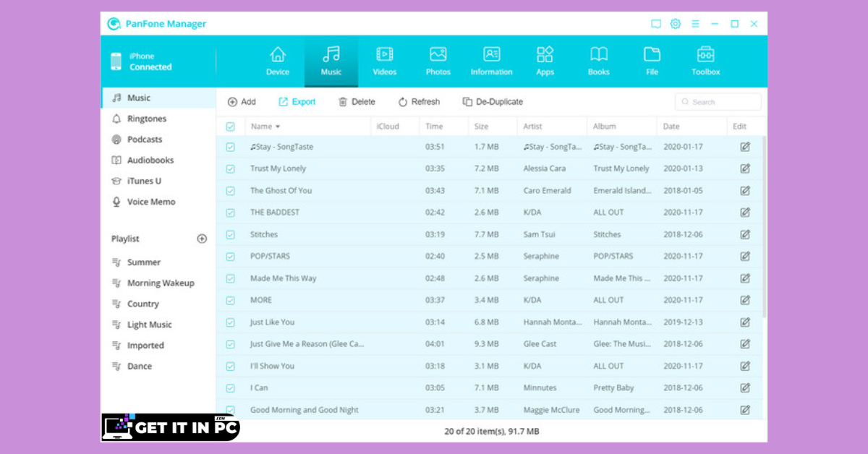The width and height of the screenshot is (868, 454).
Task: Edit the I'll Show You track info
Action: point(745,366)
